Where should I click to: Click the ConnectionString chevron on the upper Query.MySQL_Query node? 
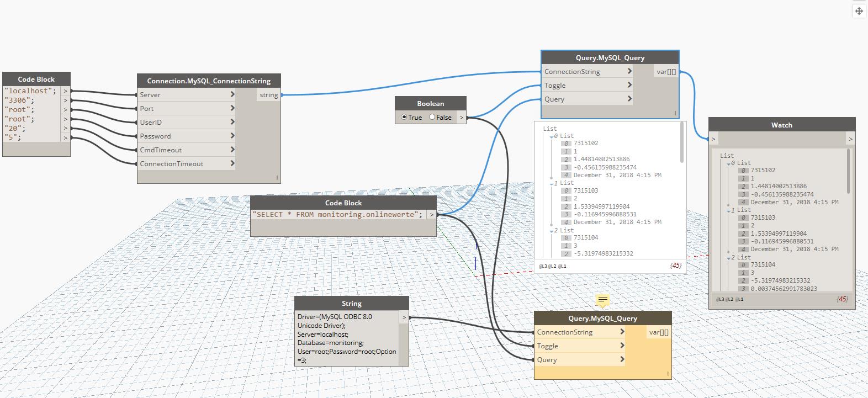pyautogui.click(x=629, y=71)
